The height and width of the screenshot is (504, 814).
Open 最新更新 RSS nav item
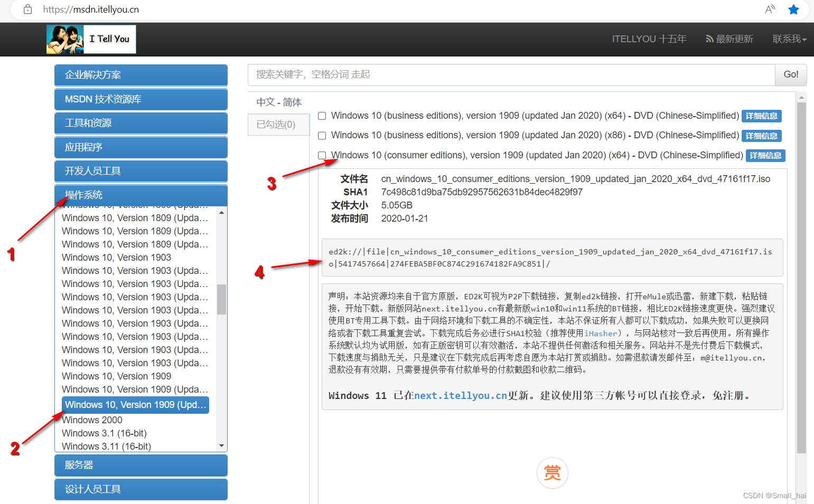point(729,39)
